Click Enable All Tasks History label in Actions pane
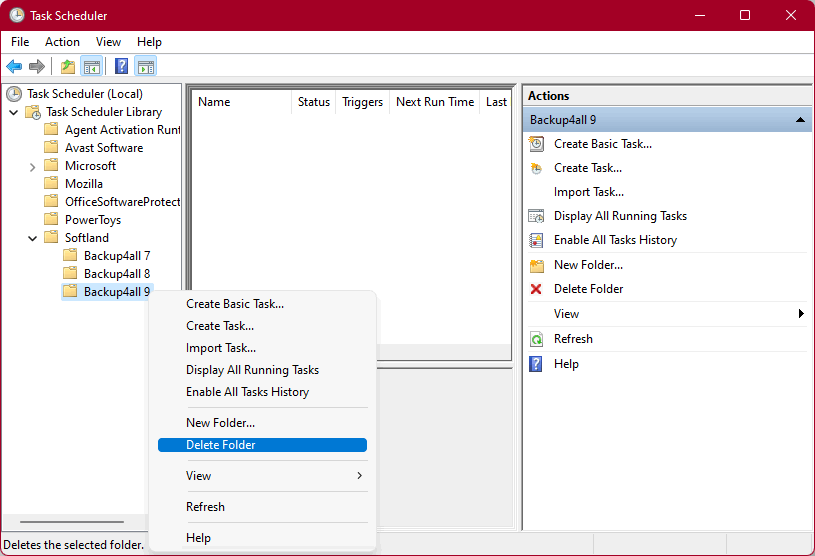This screenshot has height=556, width=815. 615,240
